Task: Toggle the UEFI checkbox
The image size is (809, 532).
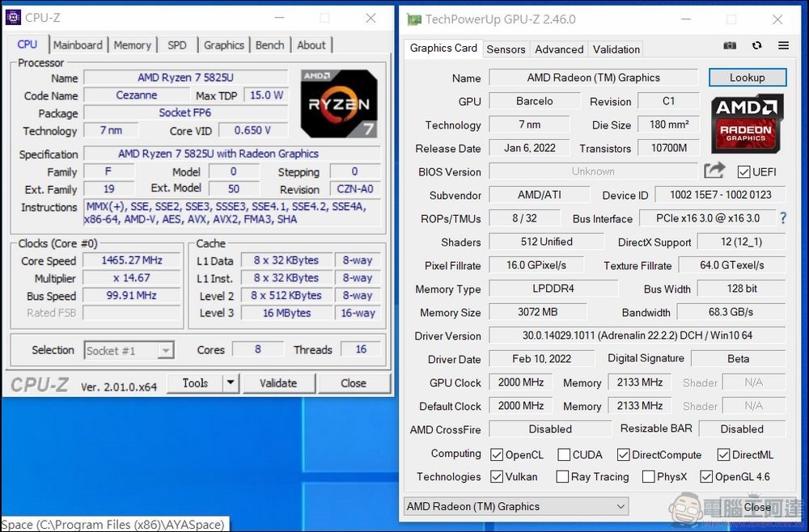Action: (x=743, y=171)
